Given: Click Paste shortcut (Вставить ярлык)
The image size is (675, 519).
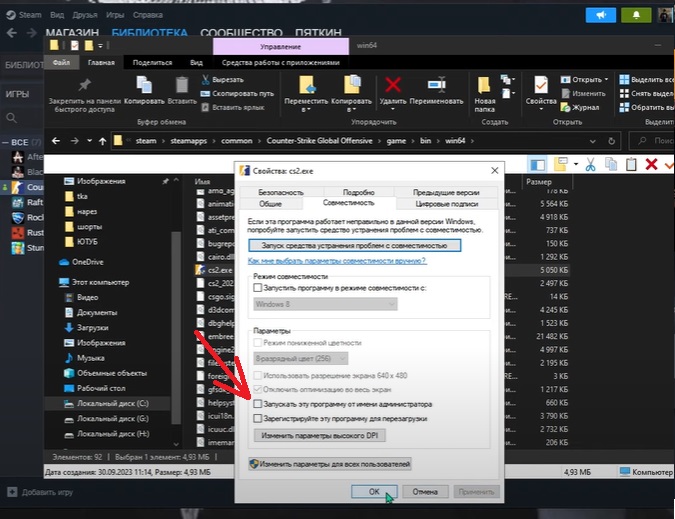Looking at the screenshot, I should click(233, 107).
